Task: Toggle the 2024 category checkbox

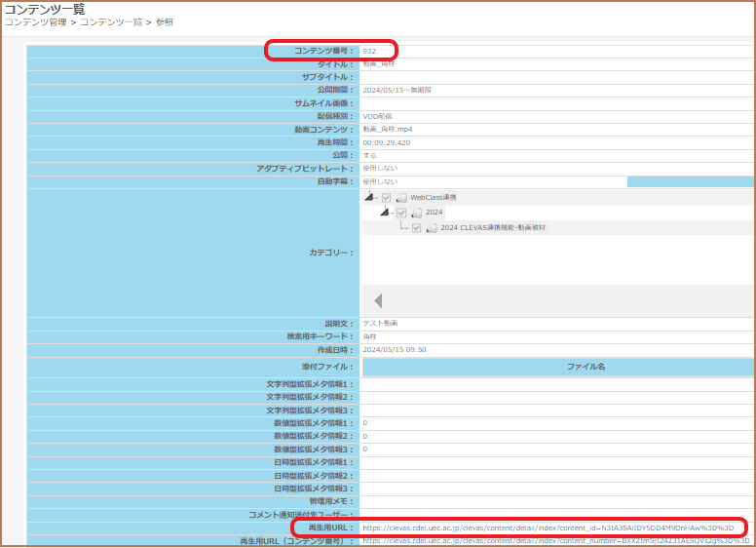Action: click(401, 213)
